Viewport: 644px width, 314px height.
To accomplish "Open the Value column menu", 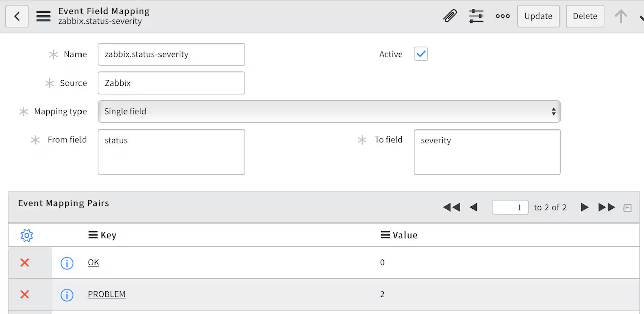I will 385,235.
